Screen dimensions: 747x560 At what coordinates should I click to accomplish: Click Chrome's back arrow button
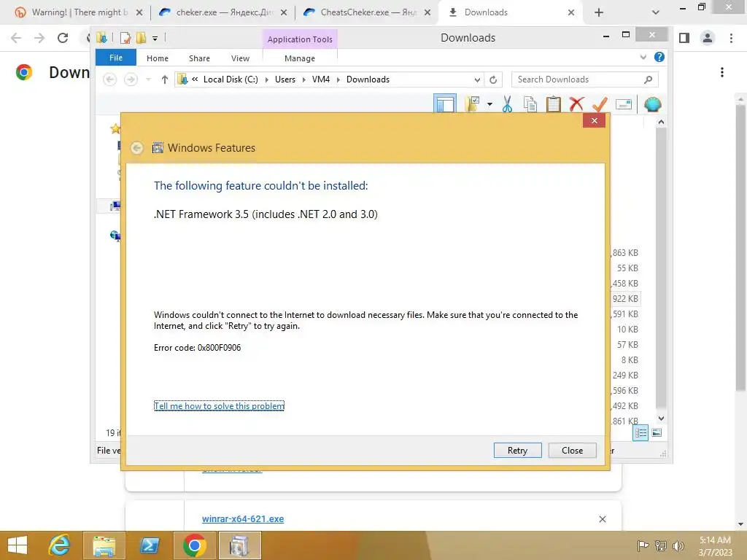[16, 38]
